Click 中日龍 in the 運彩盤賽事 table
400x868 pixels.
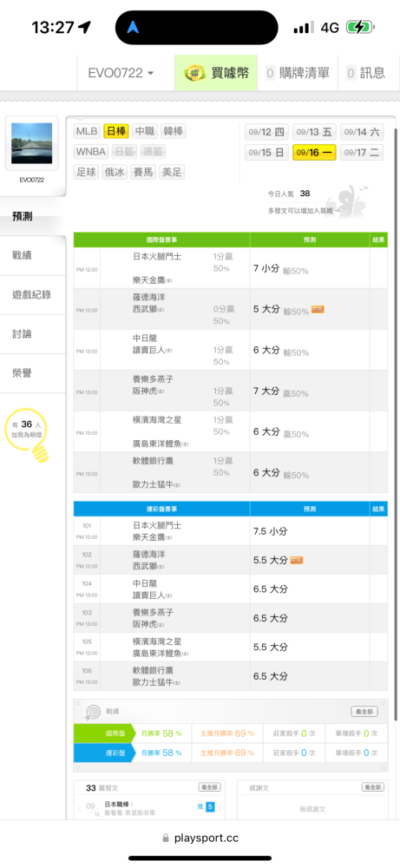click(145, 583)
